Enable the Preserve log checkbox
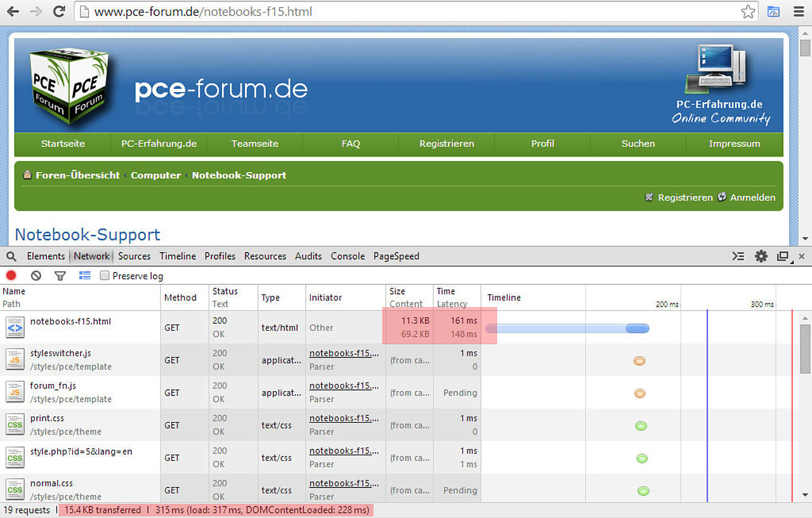 pyautogui.click(x=105, y=276)
